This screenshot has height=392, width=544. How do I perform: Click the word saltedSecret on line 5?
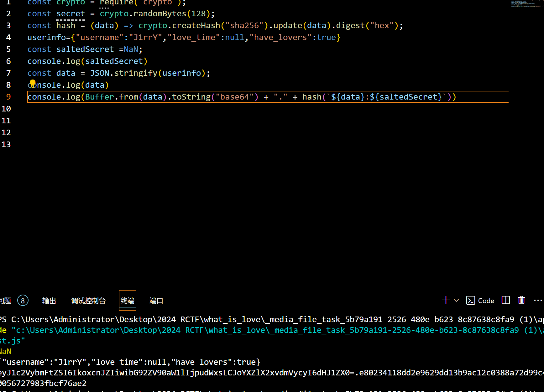tap(85, 49)
